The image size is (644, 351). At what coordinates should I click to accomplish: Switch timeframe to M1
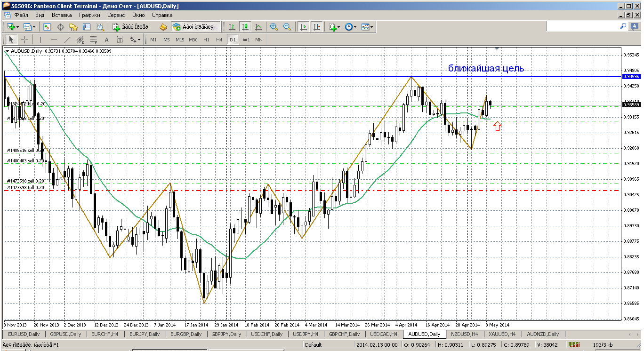pos(153,40)
